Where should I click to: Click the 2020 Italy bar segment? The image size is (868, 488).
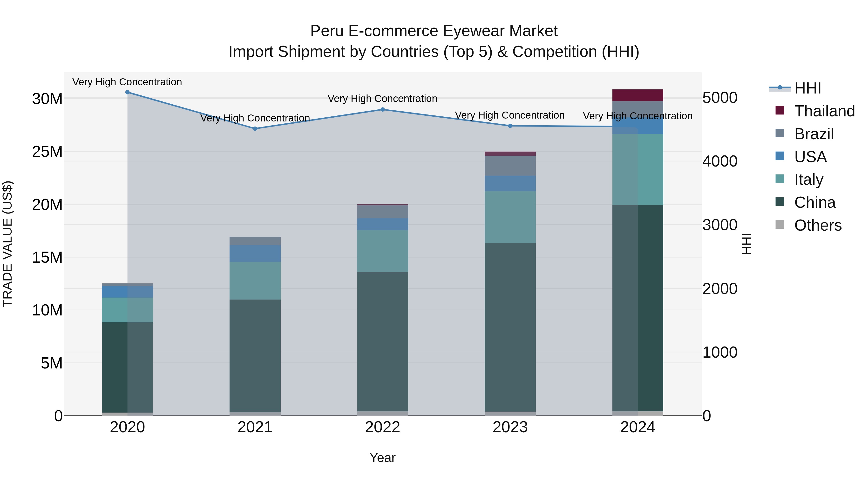click(127, 310)
